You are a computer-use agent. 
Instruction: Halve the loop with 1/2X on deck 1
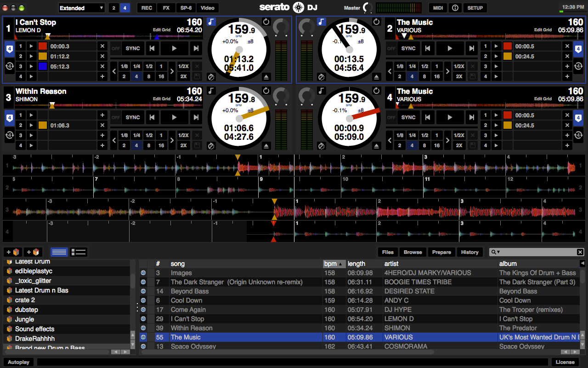click(183, 66)
